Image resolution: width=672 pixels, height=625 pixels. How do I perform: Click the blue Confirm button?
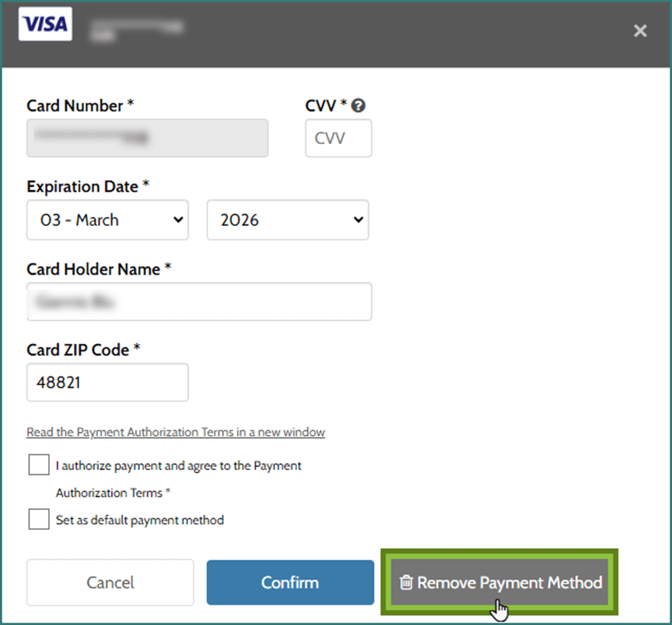tap(290, 582)
